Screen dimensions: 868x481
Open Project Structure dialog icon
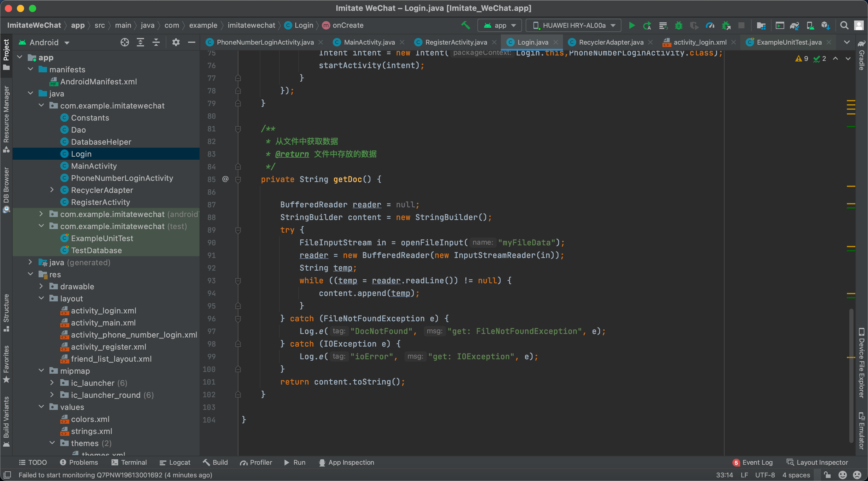point(761,26)
